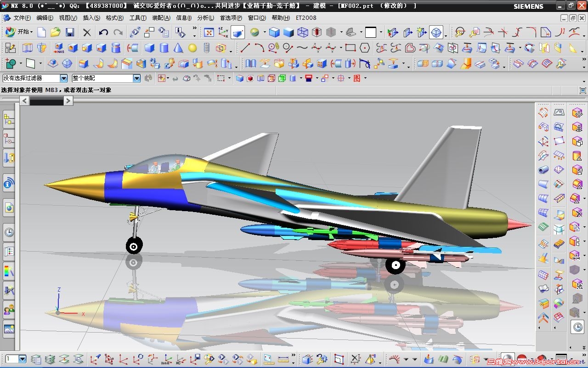Expand the 图 toolbar dropdown arrow
This screenshot has height=368, width=588.
coord(365,78)
